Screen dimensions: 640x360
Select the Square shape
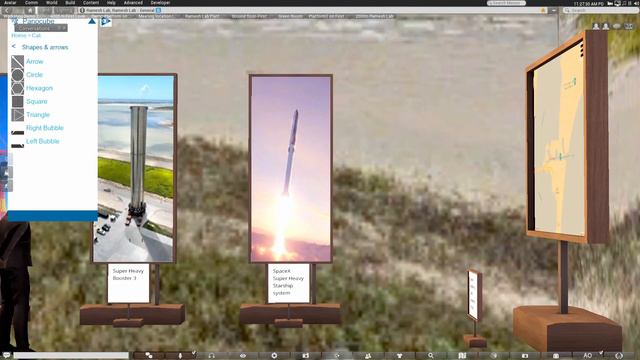[x=37, y=101]
